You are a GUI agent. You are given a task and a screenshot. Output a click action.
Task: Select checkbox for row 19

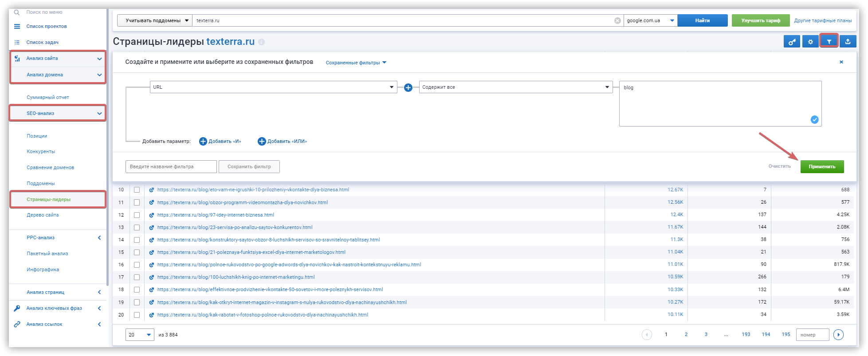click(137, 302)
